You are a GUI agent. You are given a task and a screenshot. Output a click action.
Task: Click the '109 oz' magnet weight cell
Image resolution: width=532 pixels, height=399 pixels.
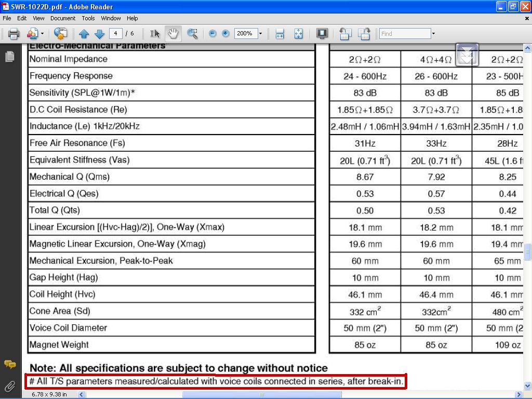coord(508,345)
